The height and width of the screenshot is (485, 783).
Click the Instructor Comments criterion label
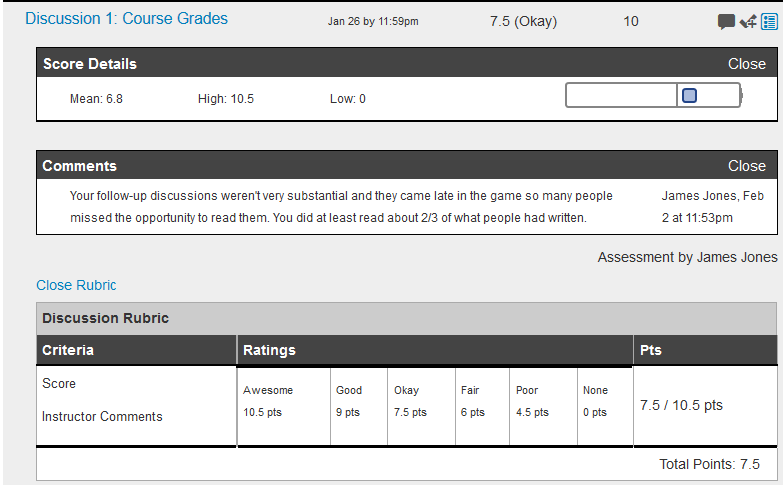[102, 416]
